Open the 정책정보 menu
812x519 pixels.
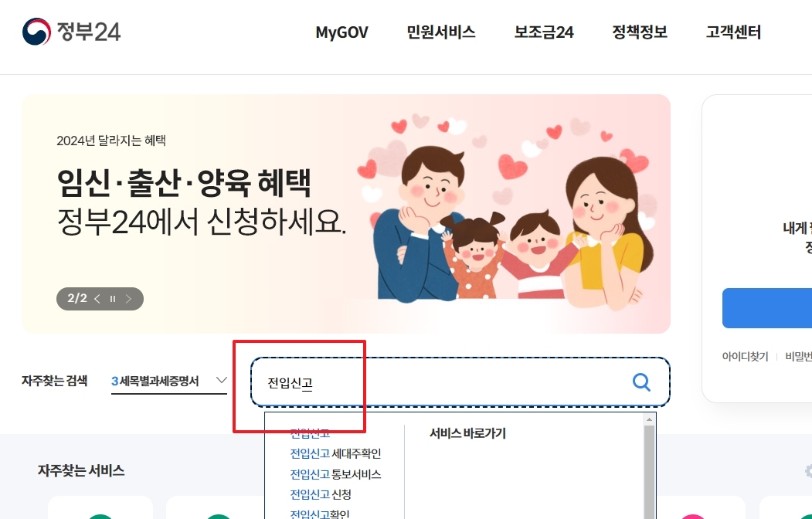click(x=640, y=32)
